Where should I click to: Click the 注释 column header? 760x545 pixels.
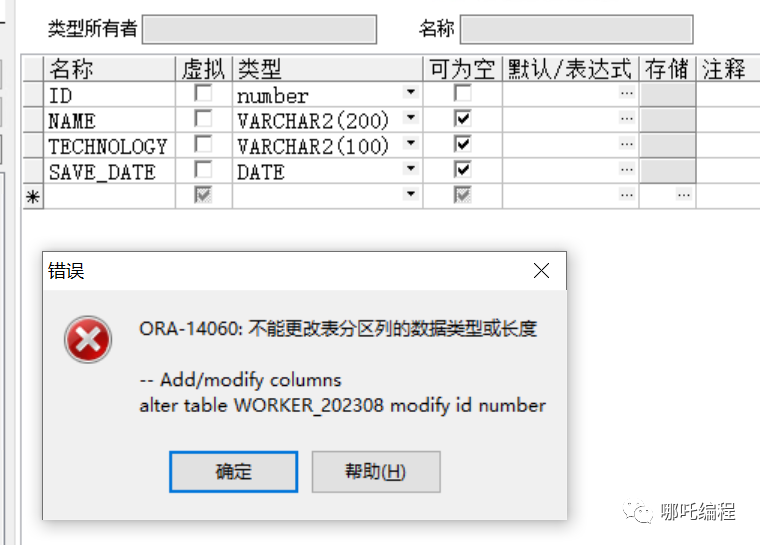coord(728,68)
